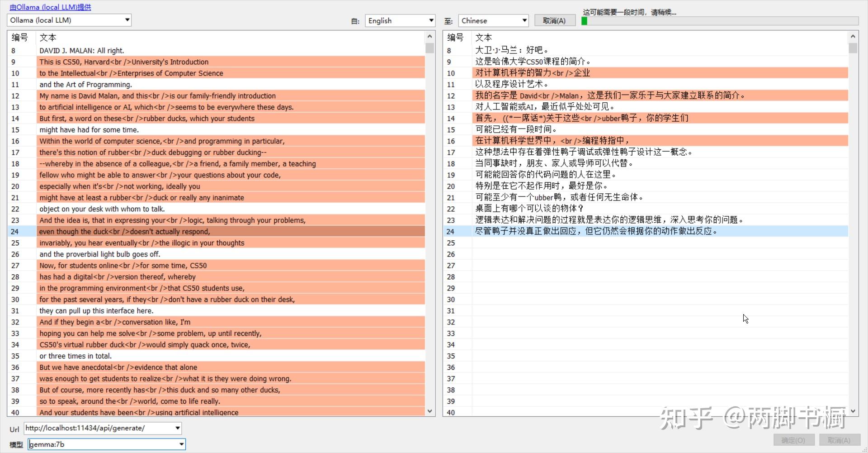Click the 编号 column header in translated list
Image resolution: width=868 pixels, height=453 pixels.
pyautogui.click(x=455, y=38)
